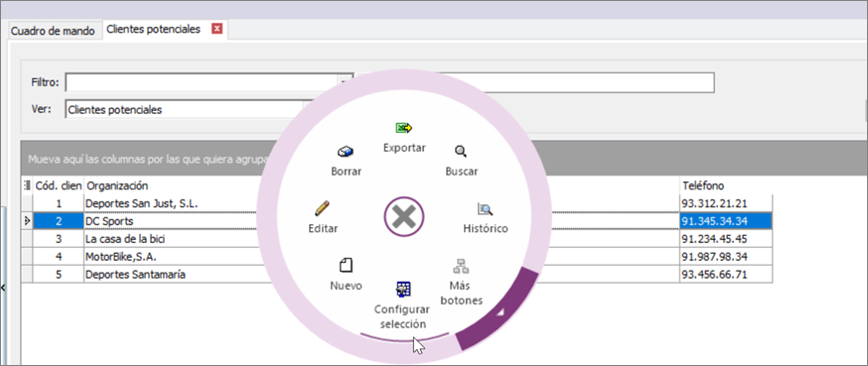Choose Configurar selección icon
The width and height of the screenshot is (868, 366).
pyautogui.click(x=403, y=290)
